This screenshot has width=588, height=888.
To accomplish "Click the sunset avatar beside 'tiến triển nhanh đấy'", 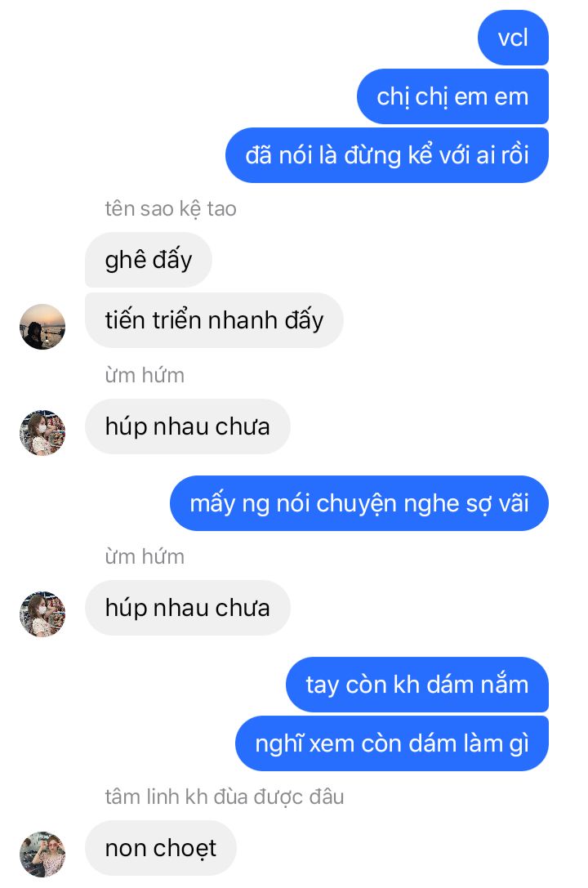I will [42, 327].
